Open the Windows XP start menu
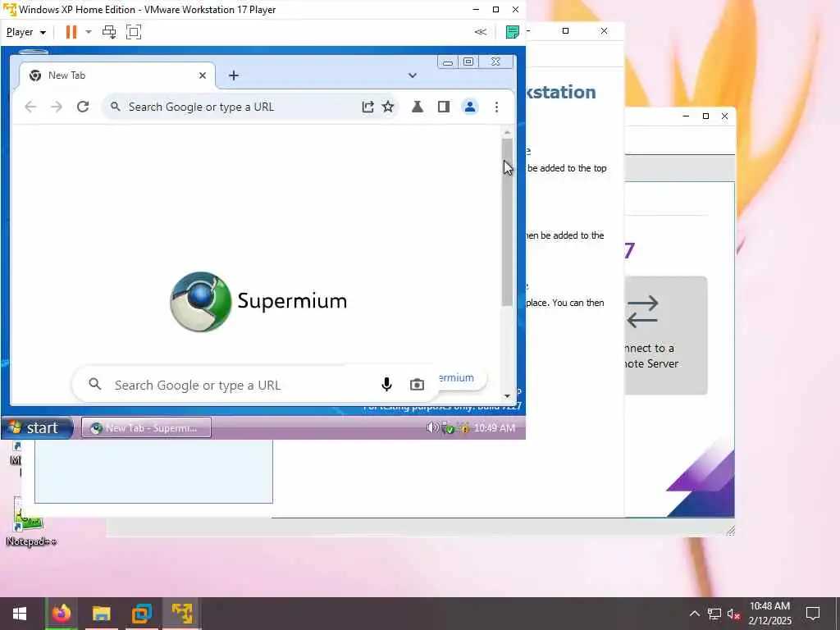840x630 pixels. pyautogui.click(x=37, y=427)
